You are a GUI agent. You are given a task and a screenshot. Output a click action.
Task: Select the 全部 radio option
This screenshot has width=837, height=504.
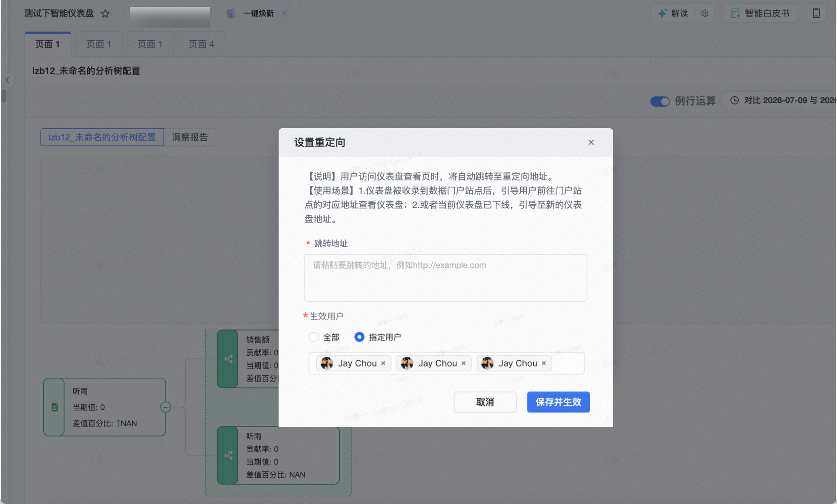coord(313,337)
